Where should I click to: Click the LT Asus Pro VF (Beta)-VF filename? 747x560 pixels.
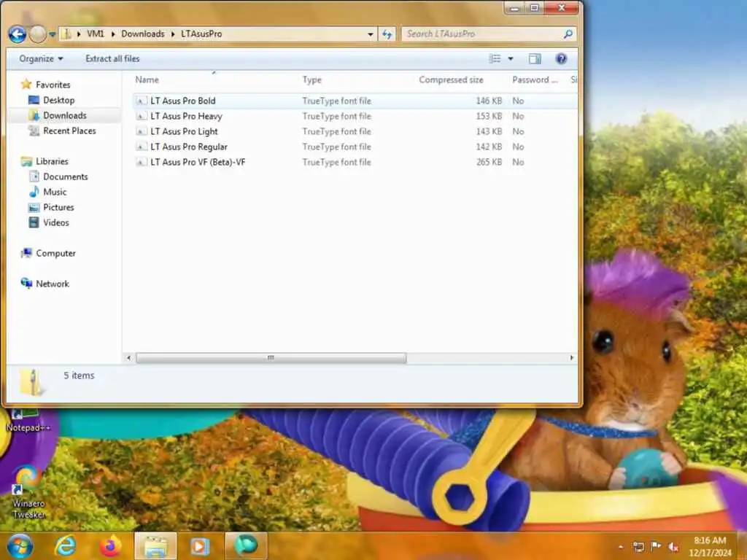[198, 162]
